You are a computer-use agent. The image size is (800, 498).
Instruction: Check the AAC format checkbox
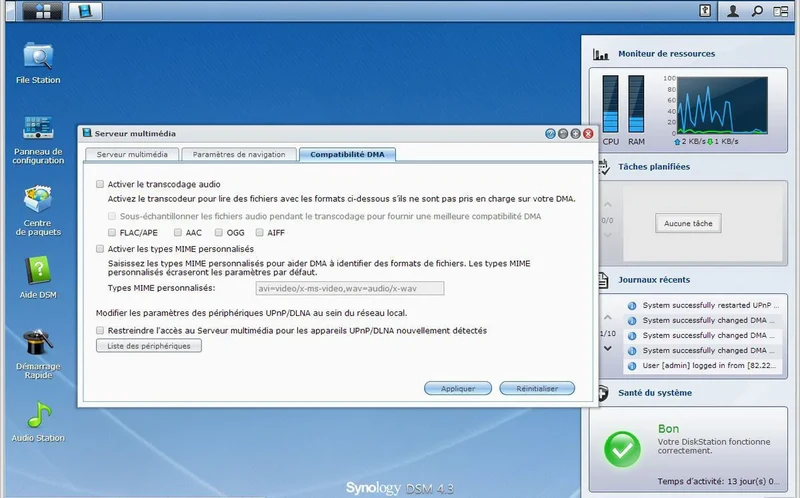(178, 233)
